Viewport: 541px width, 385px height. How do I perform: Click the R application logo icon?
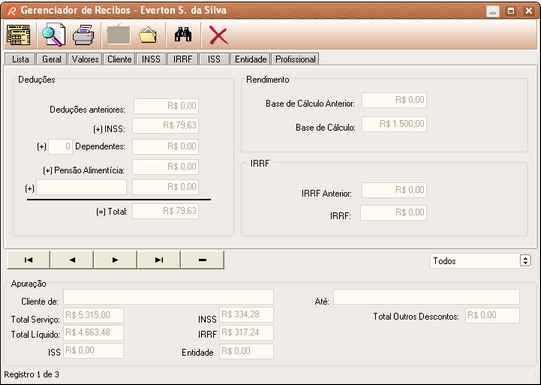pyautogui.click(x=11, y=11)
